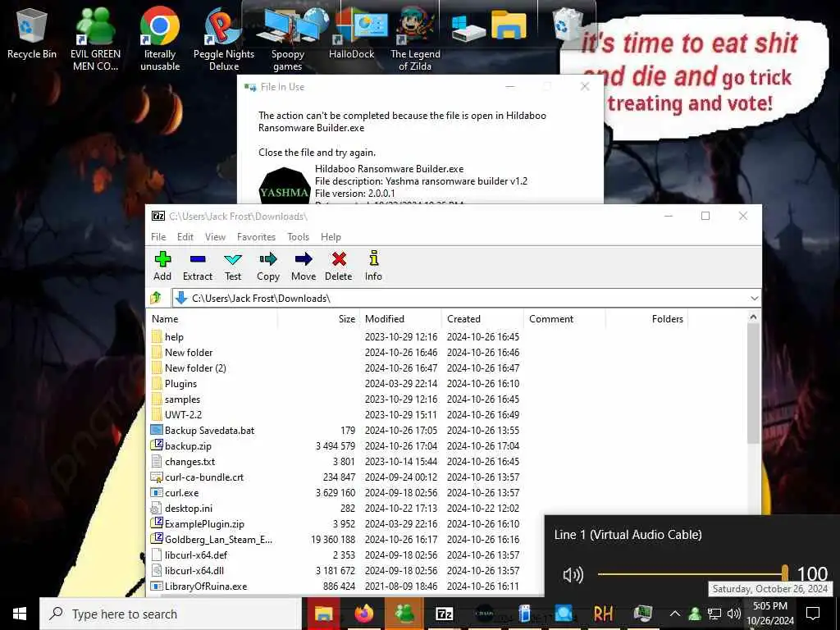840x630 pixels.
Task: Select the 'help' folder row
Action: (336, 337)
